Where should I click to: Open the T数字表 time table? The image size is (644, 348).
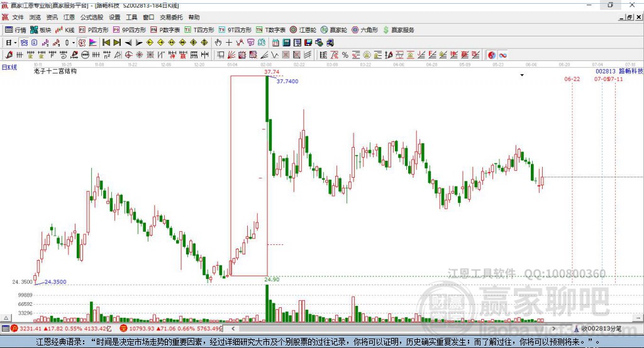[x=270, y=30]
